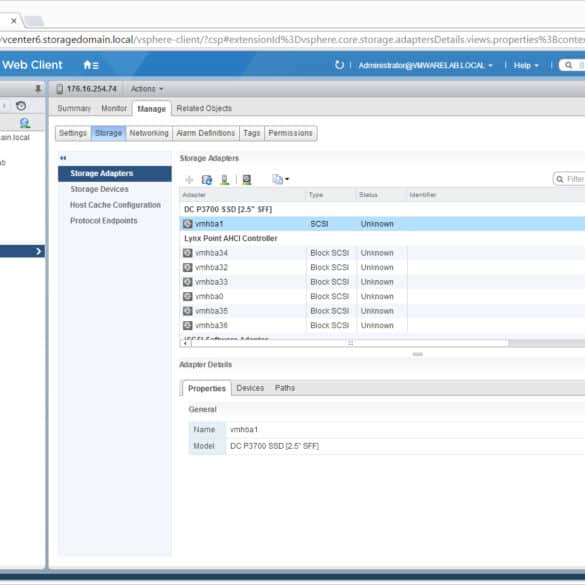Switch to the Monitor tab
The image size is (585, 585).
point(114,108)
